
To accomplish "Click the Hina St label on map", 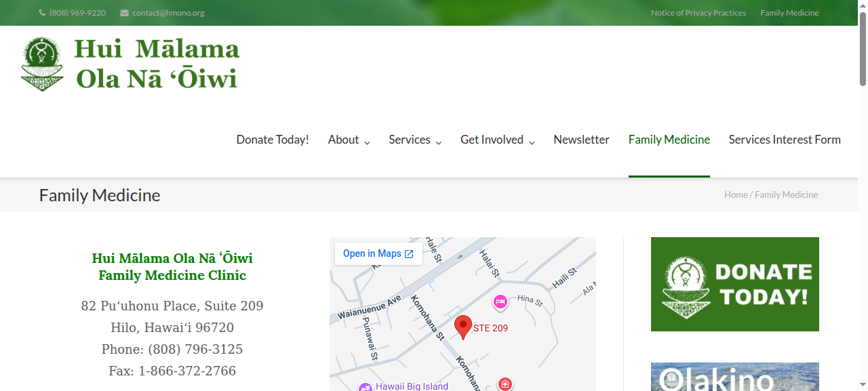I will point(530,300).
